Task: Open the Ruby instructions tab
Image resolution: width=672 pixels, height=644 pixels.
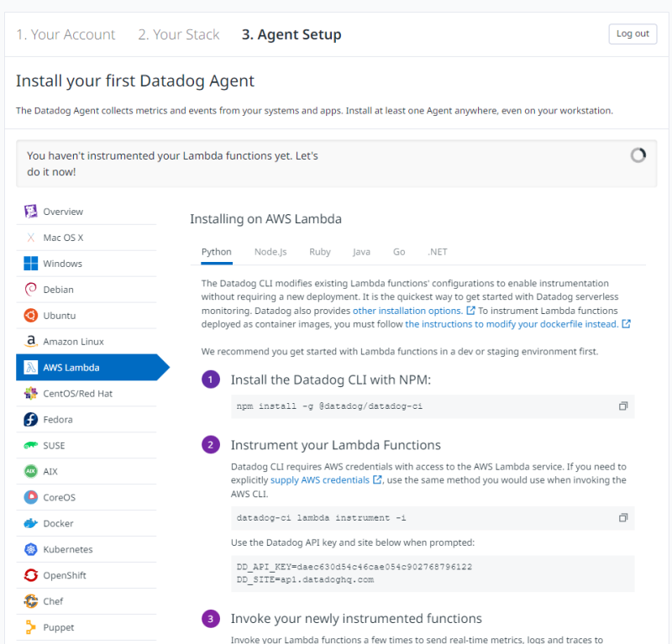Action: tap(320, 252)
